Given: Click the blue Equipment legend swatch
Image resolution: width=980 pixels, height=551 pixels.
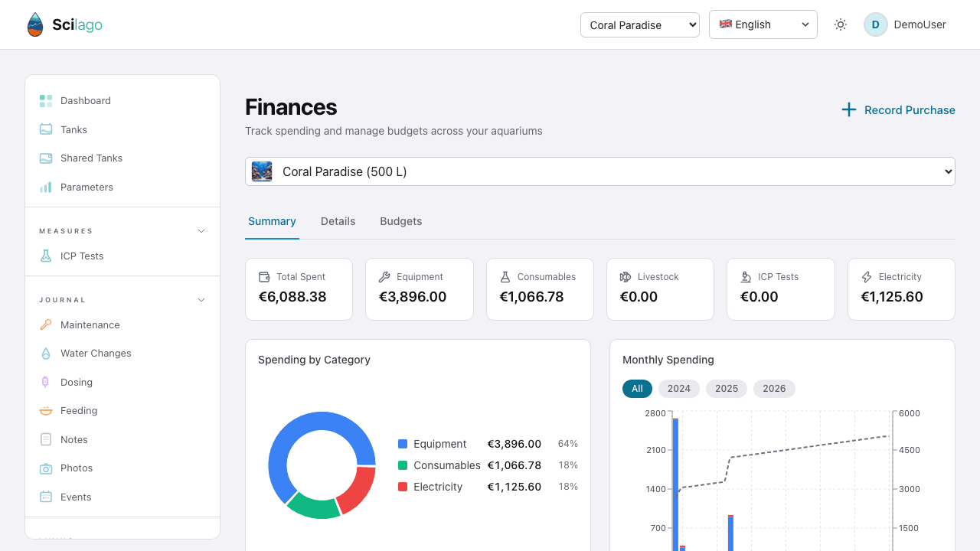Looking at the screenshot, I should click(x=403, y=444).
